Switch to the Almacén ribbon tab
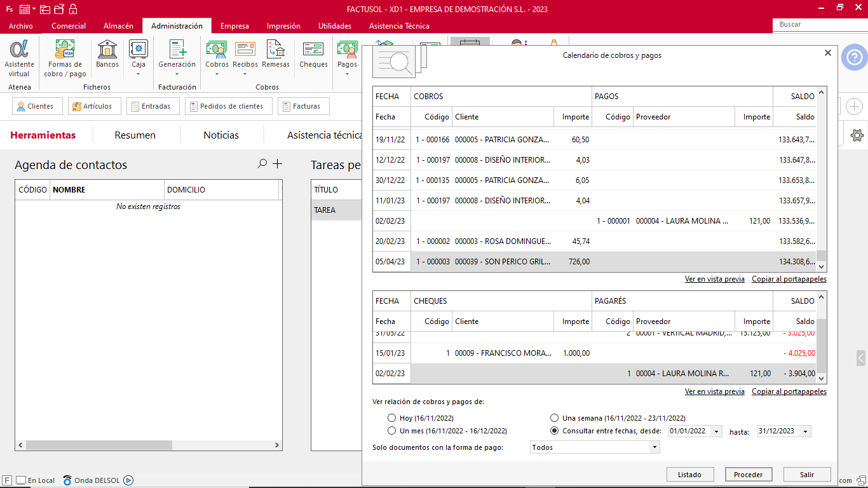The width and height of the screenshot is (868, 488). click(118, 26)
